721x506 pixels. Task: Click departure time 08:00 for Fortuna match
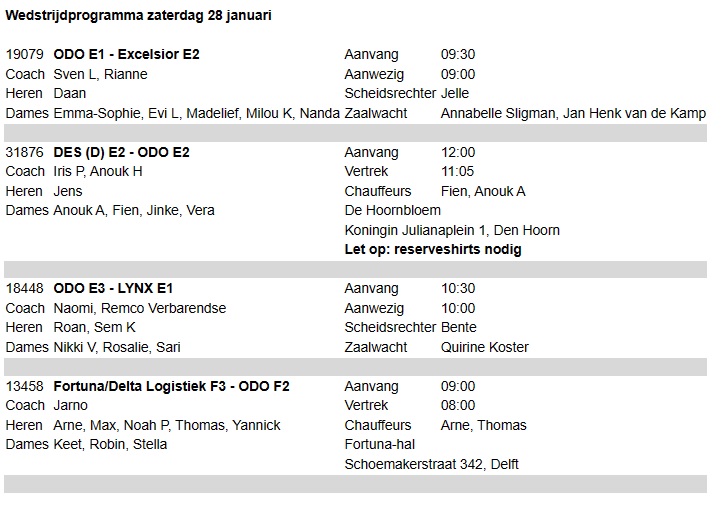tap(458, 405)
